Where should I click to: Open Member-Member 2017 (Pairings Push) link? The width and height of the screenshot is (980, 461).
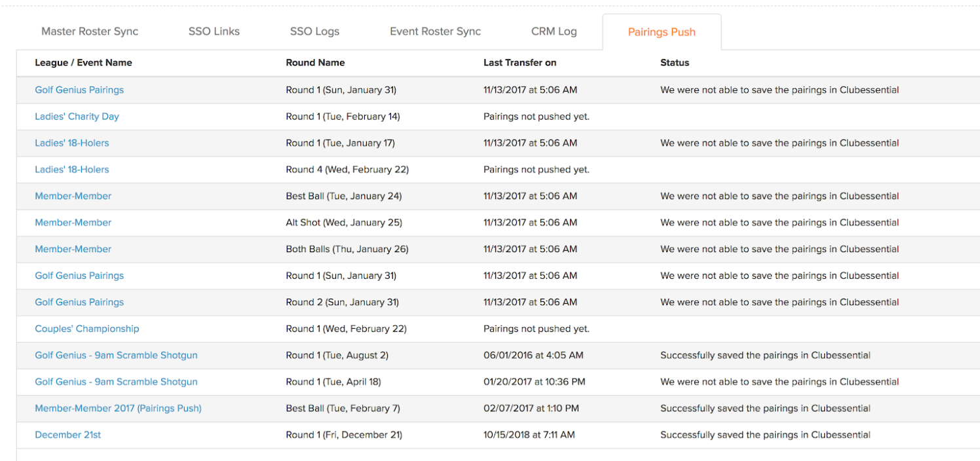pos(118,409)
